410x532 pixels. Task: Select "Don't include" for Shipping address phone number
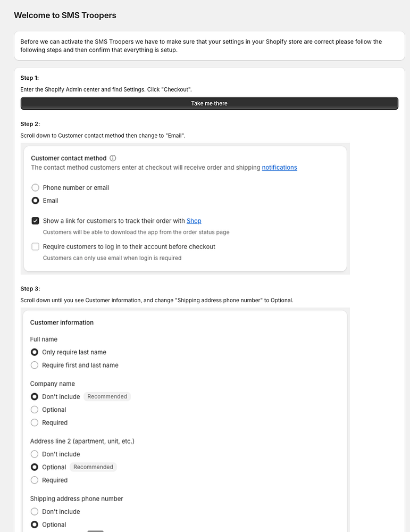[x=35, y=512]
